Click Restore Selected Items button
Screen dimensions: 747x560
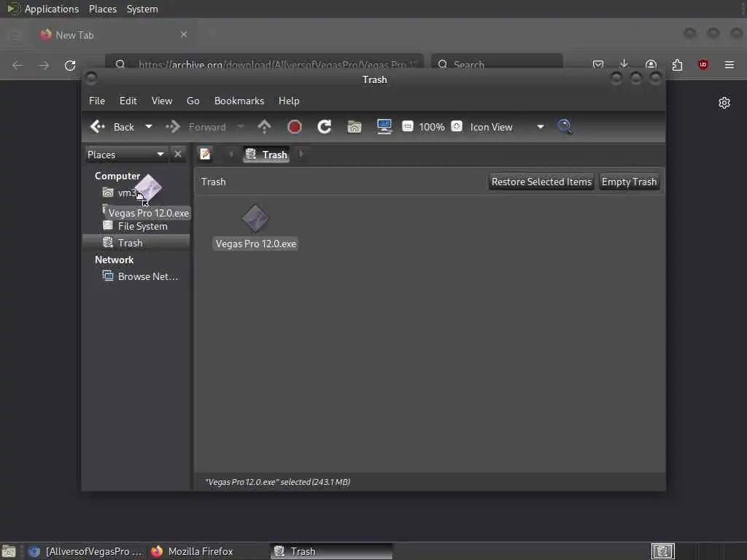click(x=541, y=182)
